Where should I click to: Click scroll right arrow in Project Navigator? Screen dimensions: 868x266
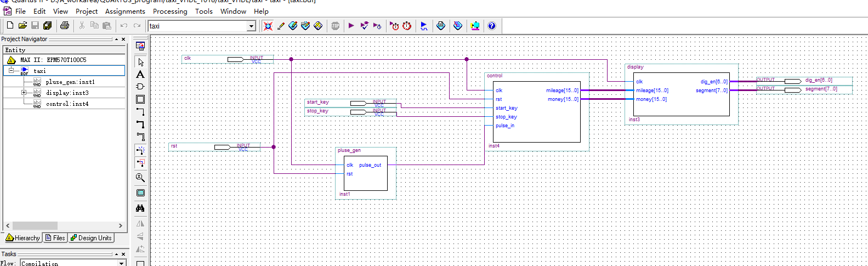click(121, 225)
